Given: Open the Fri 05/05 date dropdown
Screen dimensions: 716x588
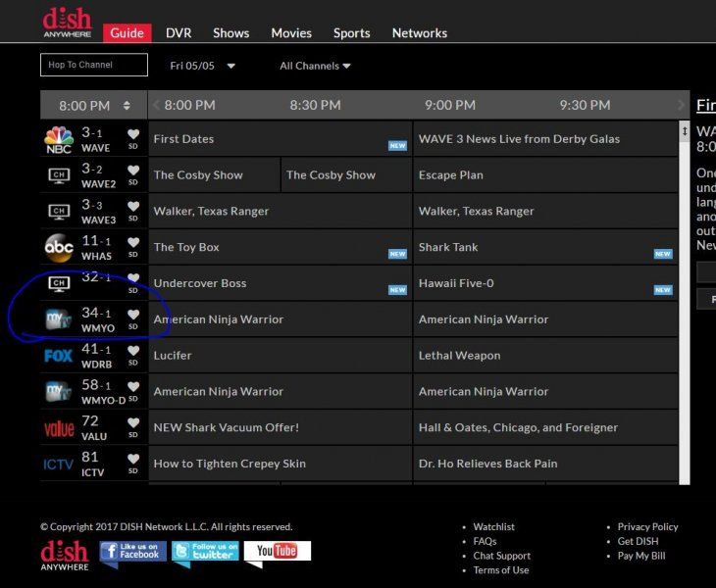Looking at the screenshot, I should tap(202, 66).
